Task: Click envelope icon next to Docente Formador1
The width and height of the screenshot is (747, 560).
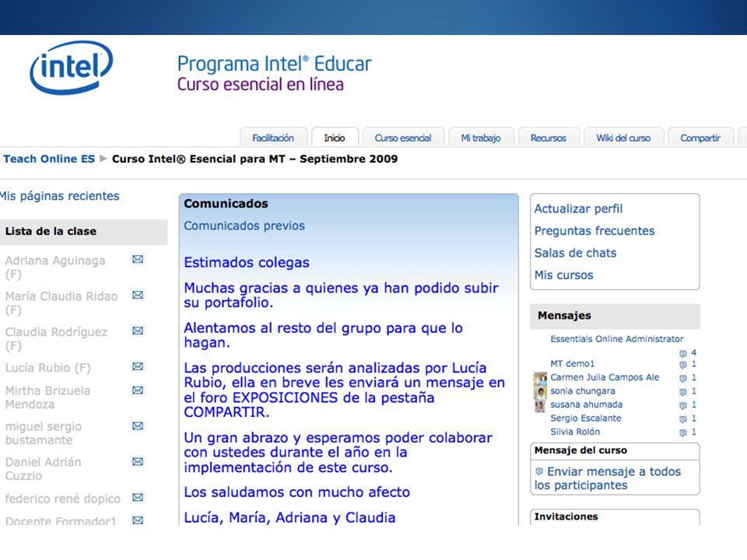Action: point(138,520)
